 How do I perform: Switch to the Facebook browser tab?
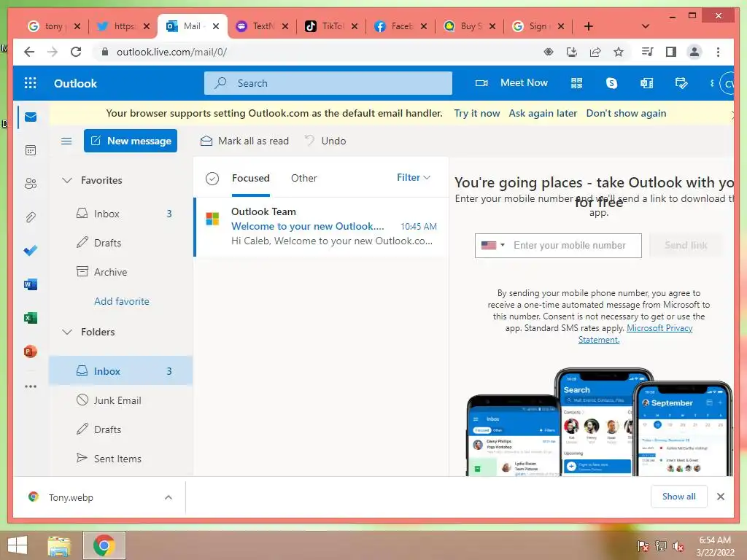click(x=401, y=26)
